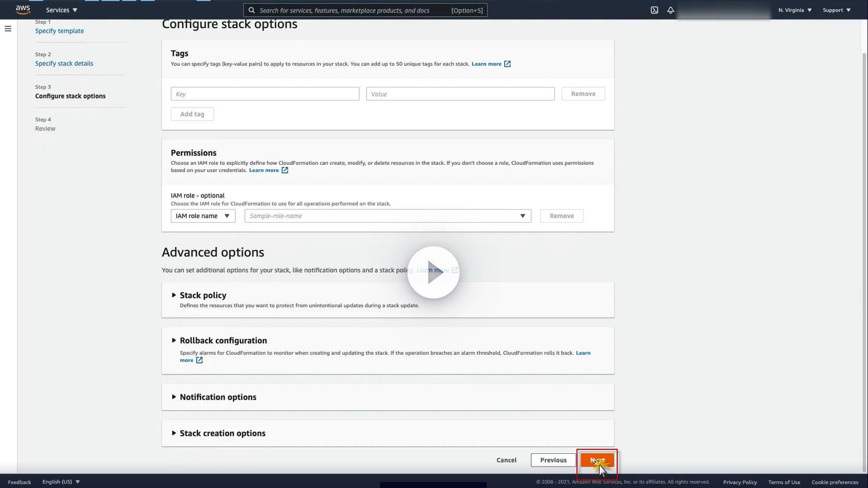This screenshot has height=488, width=868.
Task: Launch the CloudShell terminal icon
Action: [x=654, y=10]
